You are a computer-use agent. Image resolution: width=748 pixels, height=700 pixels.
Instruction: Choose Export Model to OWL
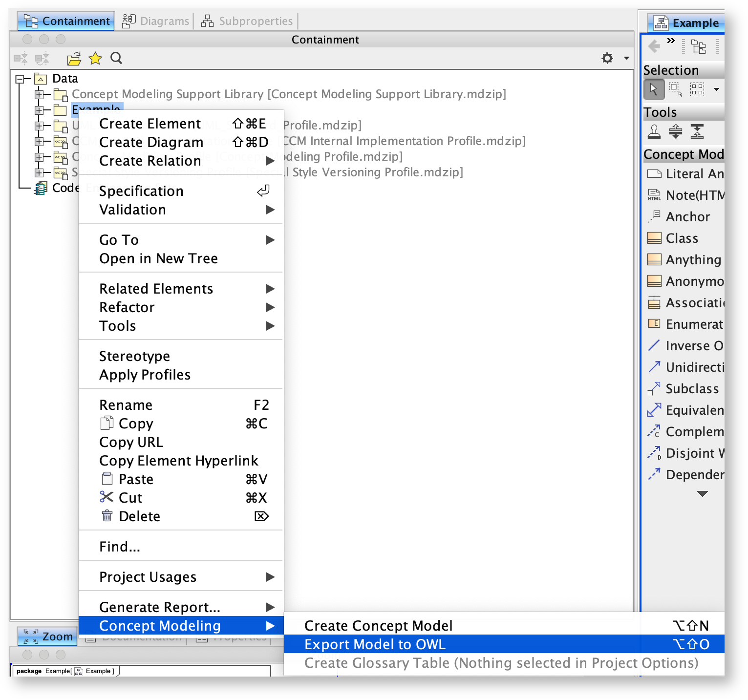point(375,644)
